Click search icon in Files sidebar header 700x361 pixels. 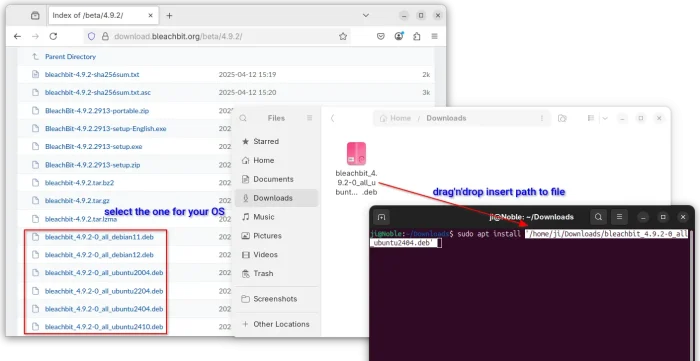click(x=243, y=118)
